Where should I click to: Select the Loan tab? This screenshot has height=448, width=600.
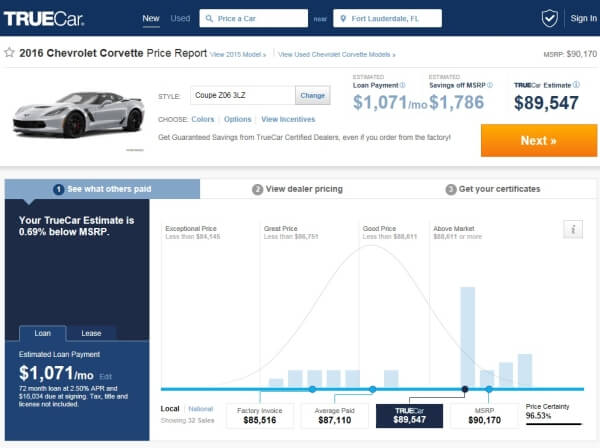point(42,333)
